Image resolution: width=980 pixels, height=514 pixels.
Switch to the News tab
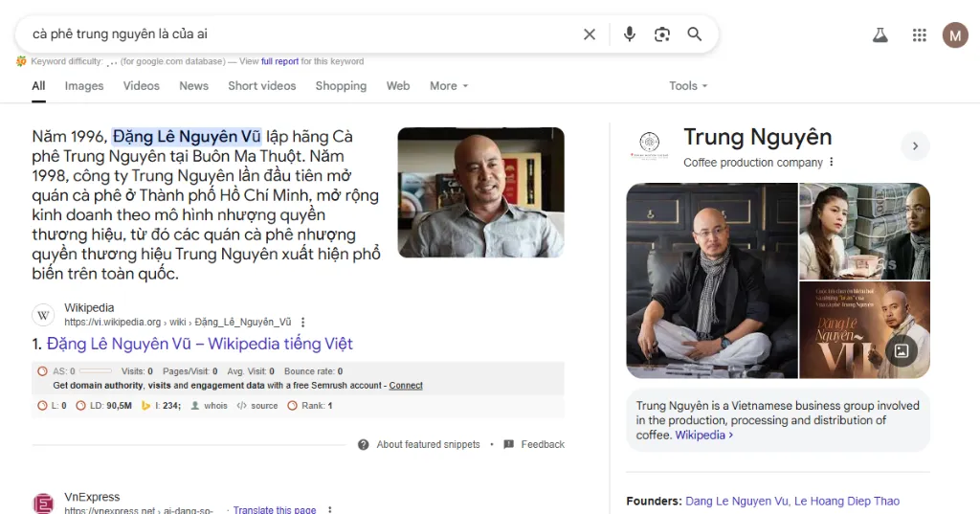[x=193, y=86]
